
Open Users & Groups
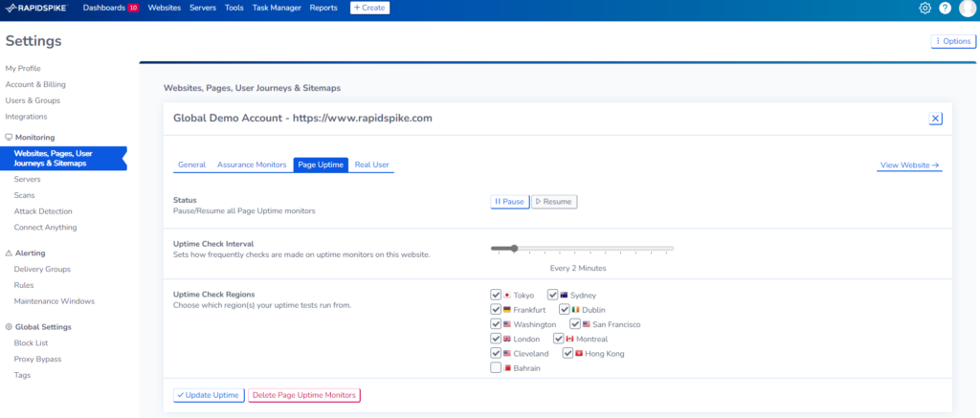[33, 100]
